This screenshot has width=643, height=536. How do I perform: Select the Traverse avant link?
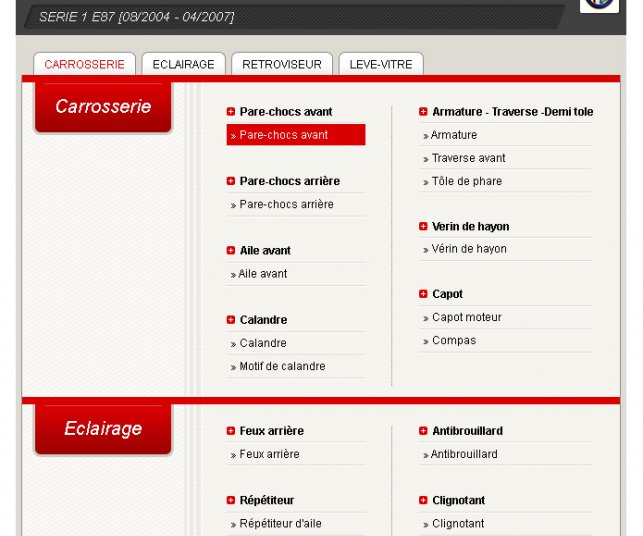(468, 158)
